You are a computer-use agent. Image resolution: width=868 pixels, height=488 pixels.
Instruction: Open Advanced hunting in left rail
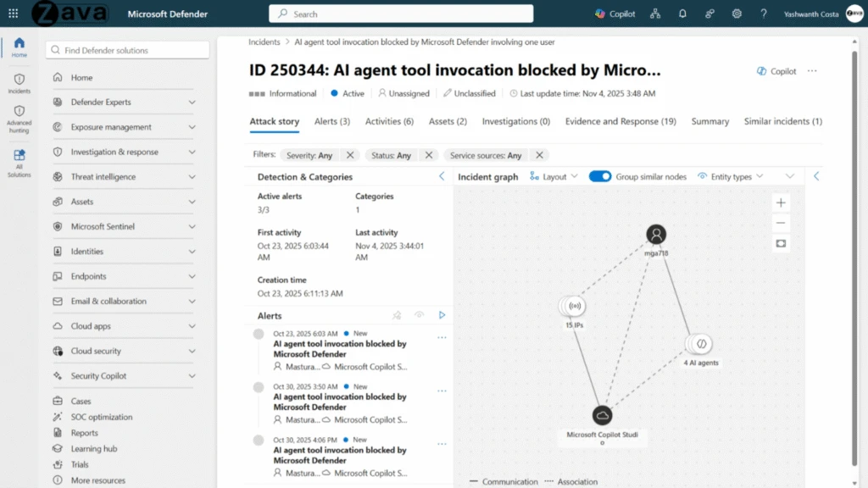click(x=19, y=119)
